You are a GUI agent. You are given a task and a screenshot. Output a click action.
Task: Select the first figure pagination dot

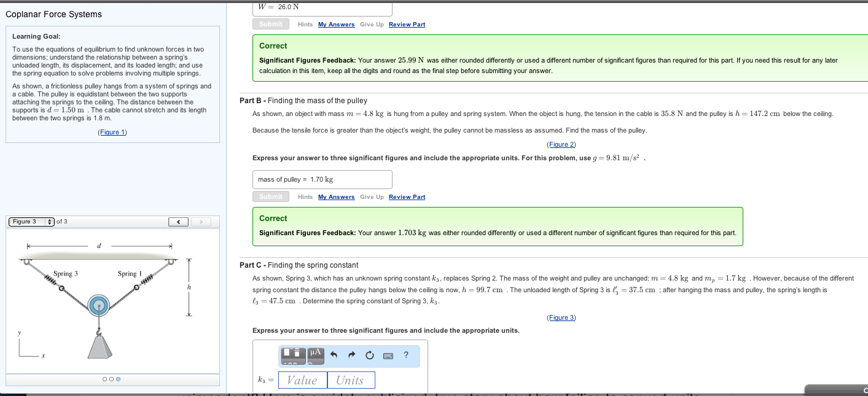[x=105, y=379]
